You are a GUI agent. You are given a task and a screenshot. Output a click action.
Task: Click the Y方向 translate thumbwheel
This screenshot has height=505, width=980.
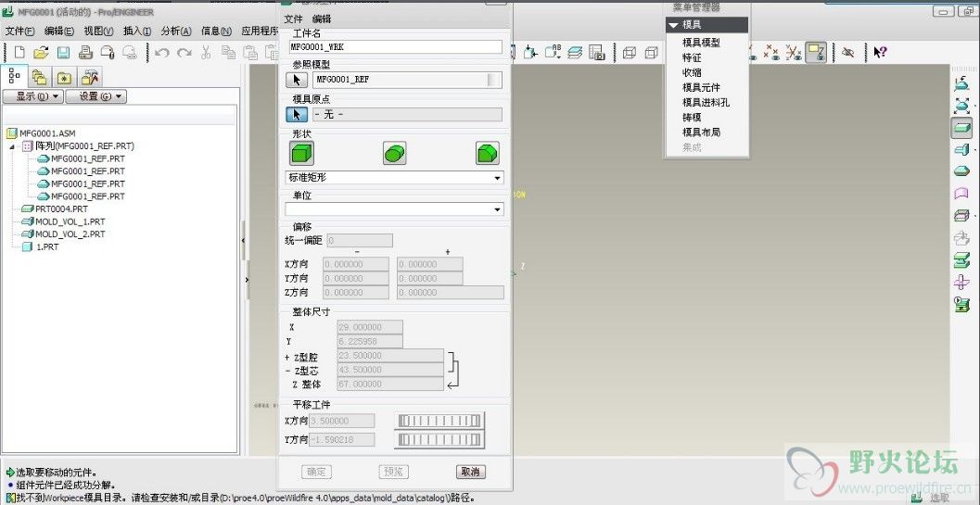440,440
